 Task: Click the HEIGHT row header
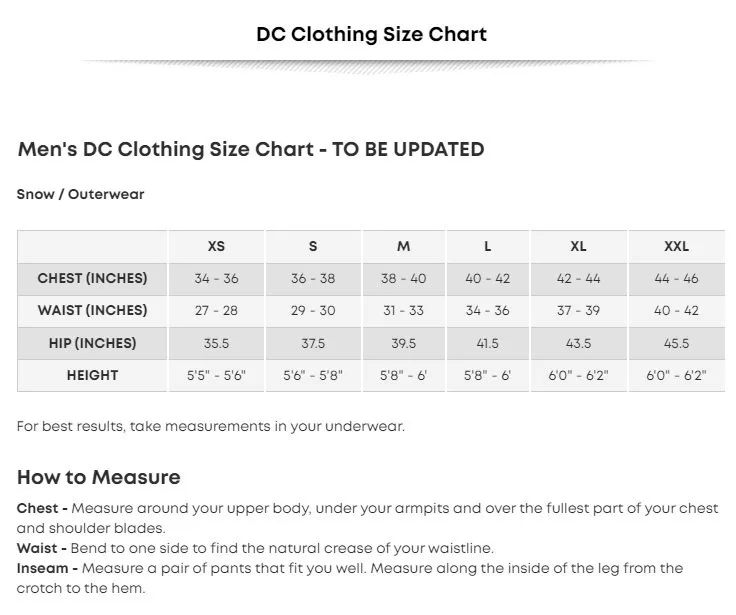(x=92, y=375)
